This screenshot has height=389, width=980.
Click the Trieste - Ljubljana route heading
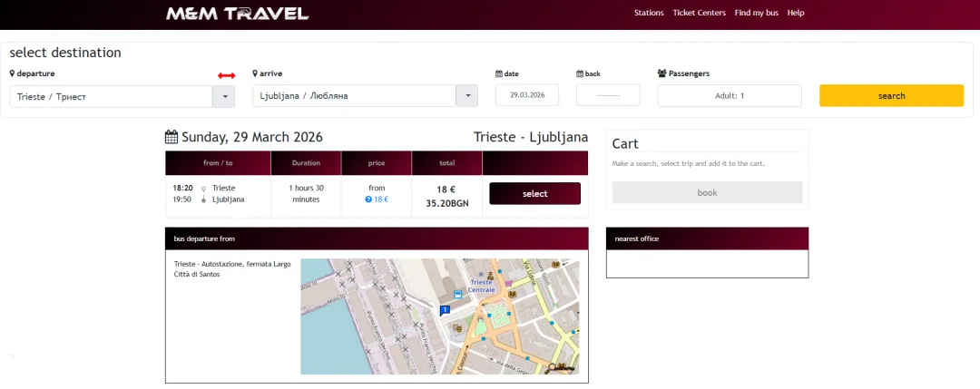point(531,137)
